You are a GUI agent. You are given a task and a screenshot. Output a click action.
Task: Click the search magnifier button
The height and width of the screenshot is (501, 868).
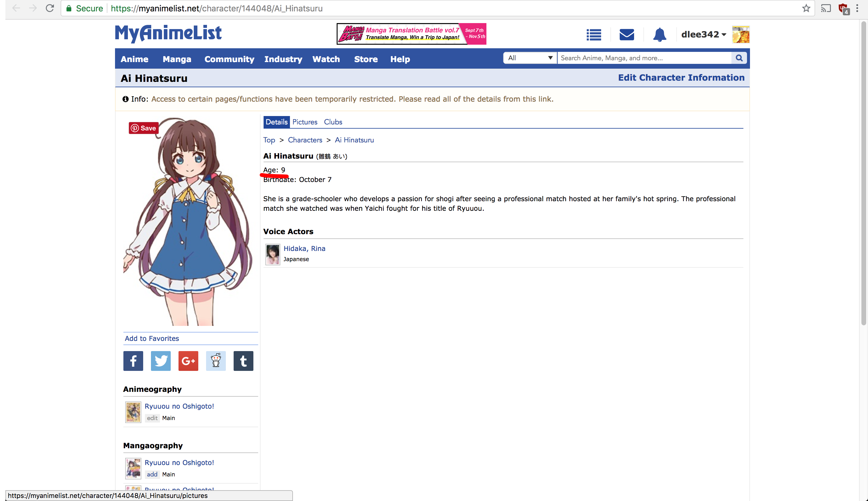point(739,58)
